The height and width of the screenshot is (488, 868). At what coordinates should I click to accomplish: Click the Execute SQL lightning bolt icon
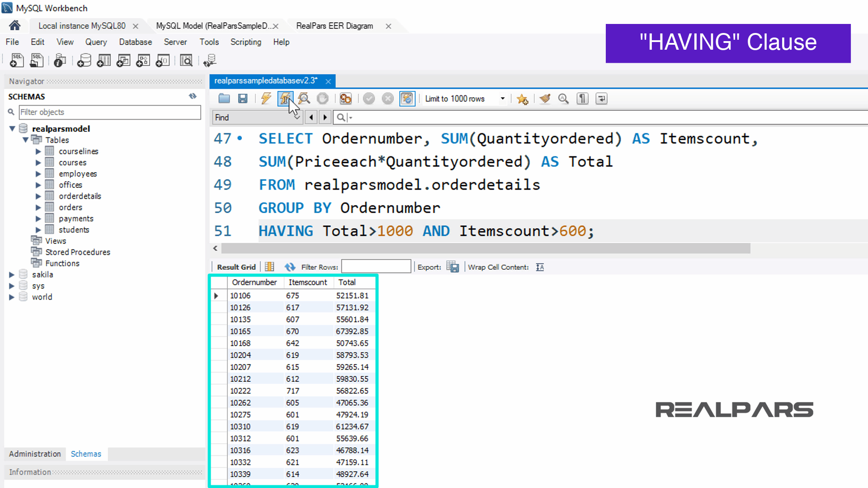[x=266, y=99]
